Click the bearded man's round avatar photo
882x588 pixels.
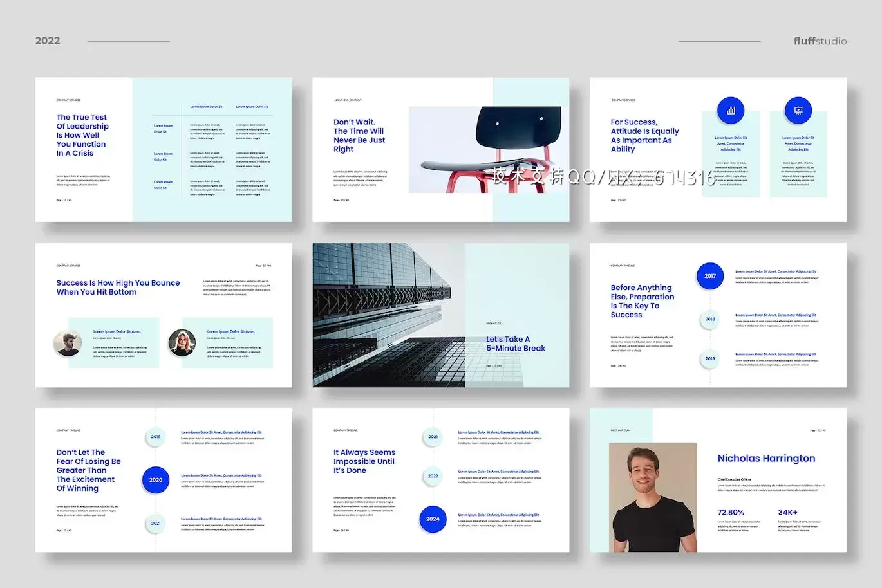pos(68,344)
